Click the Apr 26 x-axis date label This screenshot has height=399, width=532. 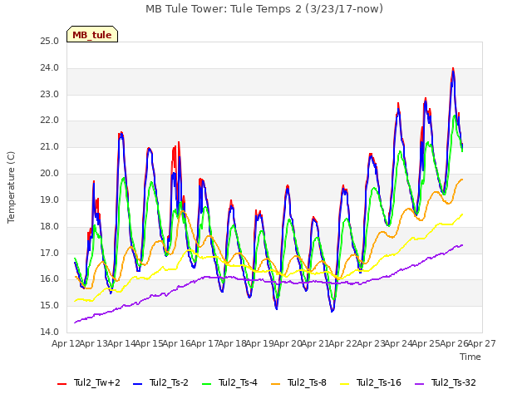(454, 343)
